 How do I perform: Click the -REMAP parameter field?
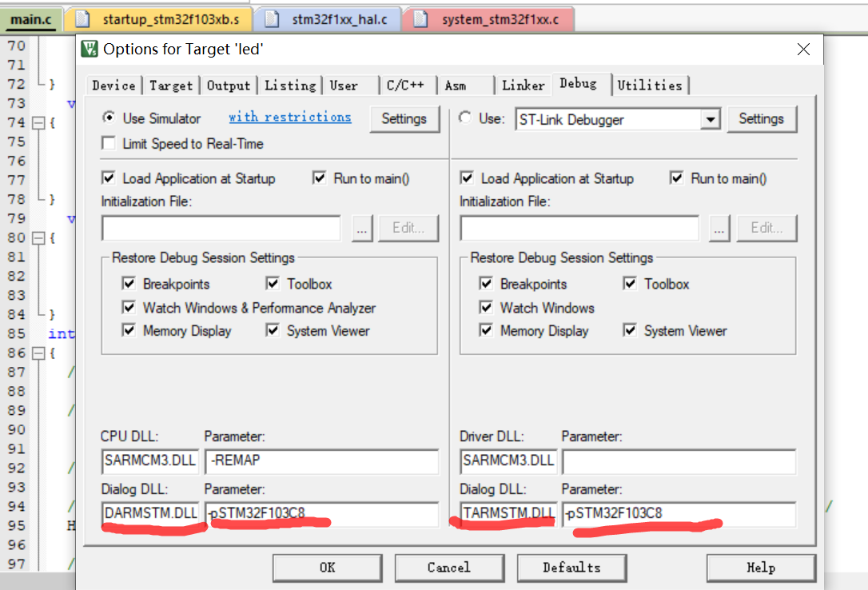pos(321,461)
